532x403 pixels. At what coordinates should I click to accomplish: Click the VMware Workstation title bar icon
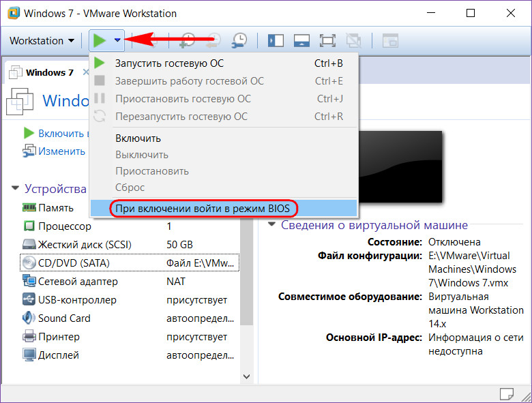pos(14,13)
